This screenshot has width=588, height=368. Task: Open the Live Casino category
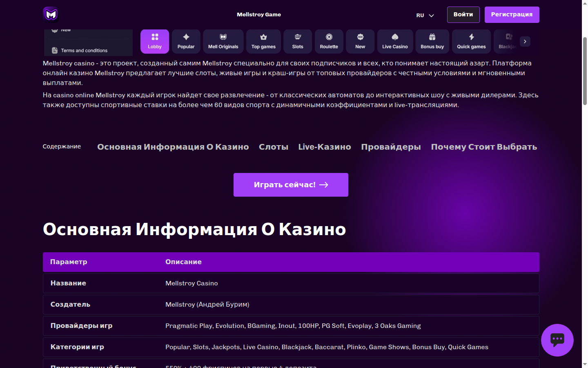pos(395,41)
